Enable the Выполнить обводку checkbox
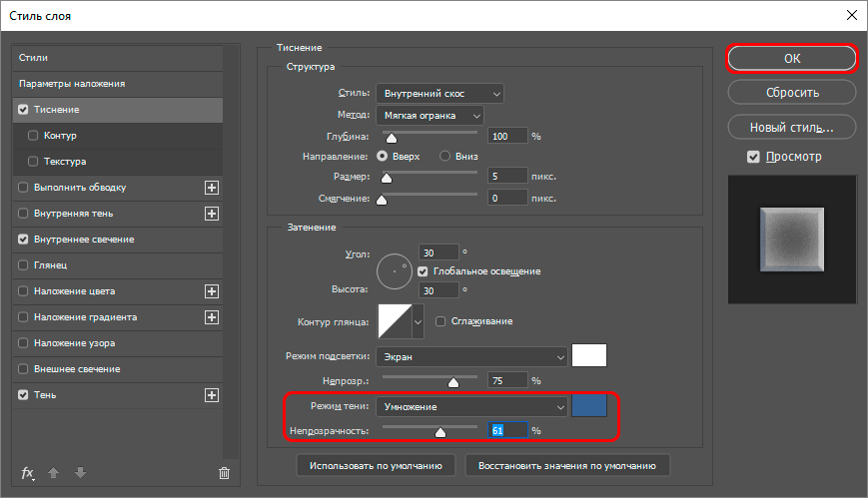This screenshot has width=868, height=498. coord(23,188)
